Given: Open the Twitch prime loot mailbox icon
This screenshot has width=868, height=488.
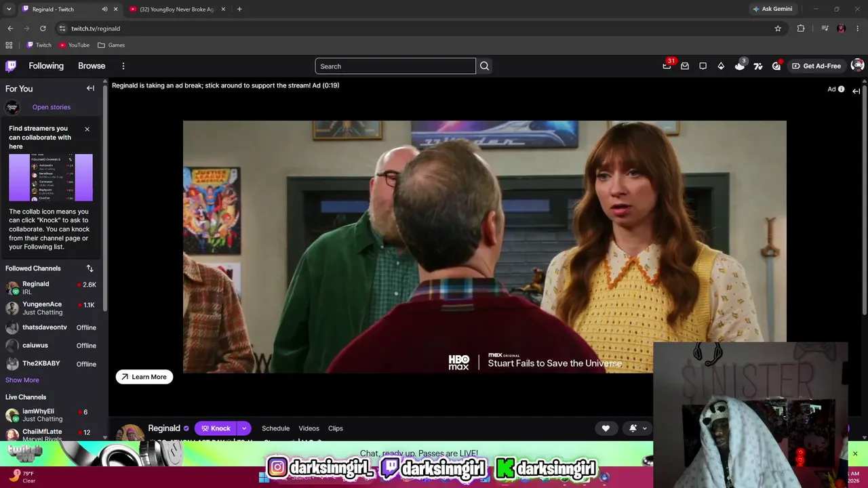Looking at the screenshot, I should pos(685,66).
